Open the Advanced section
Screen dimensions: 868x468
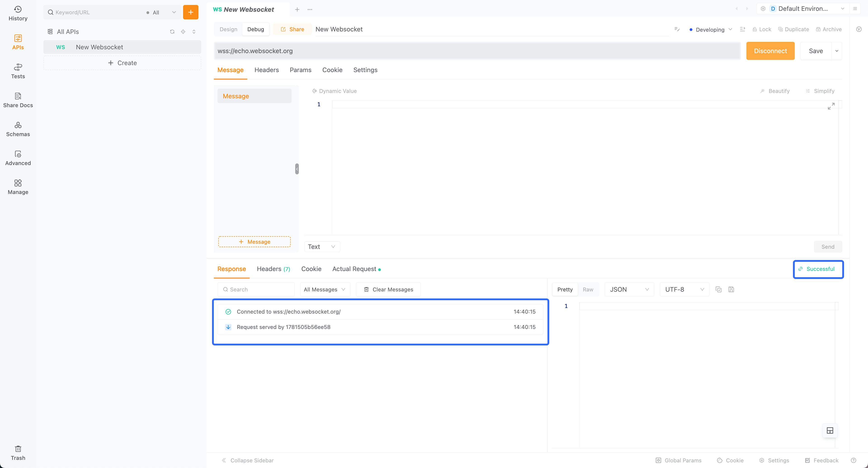pos(18,158)
